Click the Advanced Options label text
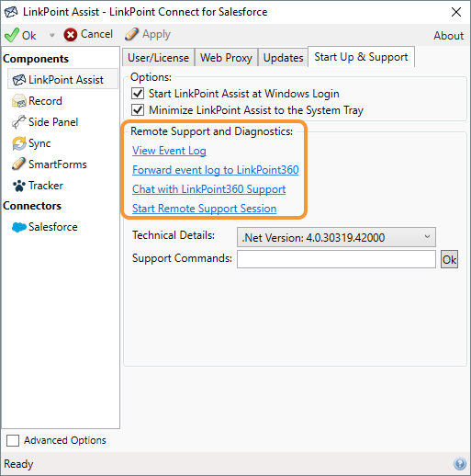Viewport: 471px width, 476px height. point(65,440)
